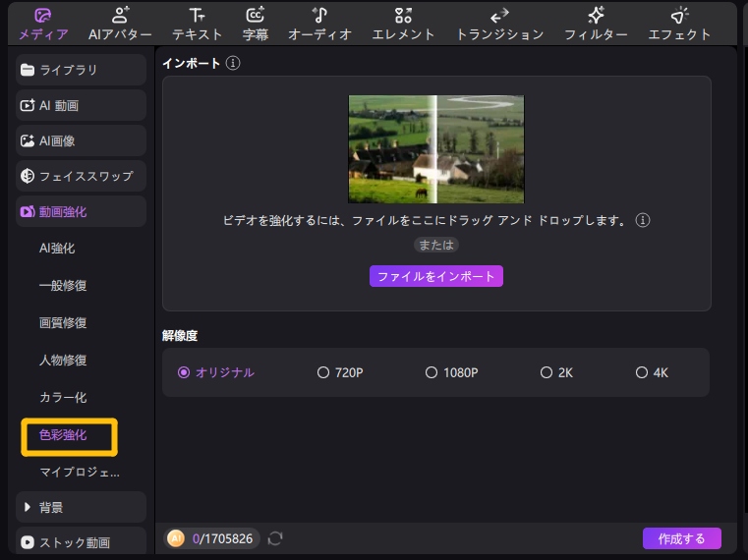748x560 pixels.
Task: Select 色彩強化 in the sidebar
Action: point(64,435)
